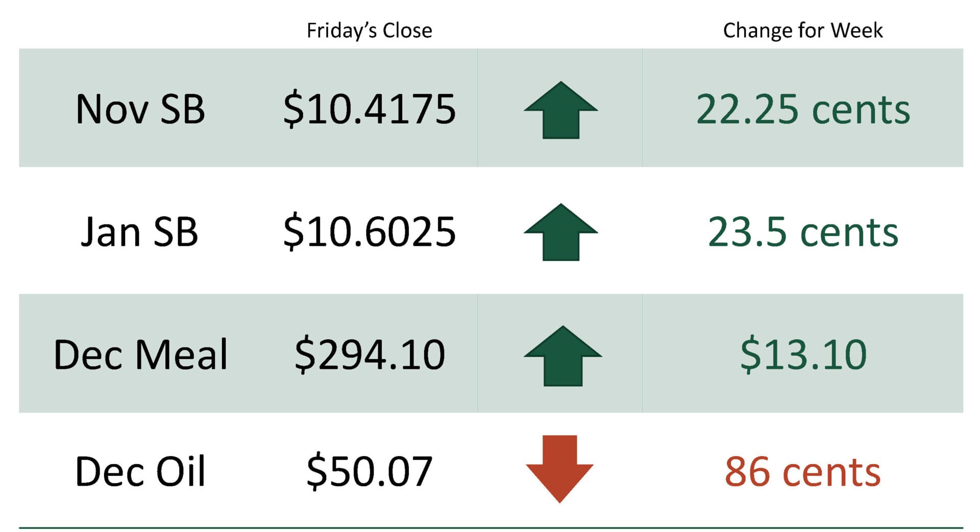The height and width of the screenshot is (532, 980).
Task: Click the 23.5 cents weekly change
Action: (x=802, y=232)
